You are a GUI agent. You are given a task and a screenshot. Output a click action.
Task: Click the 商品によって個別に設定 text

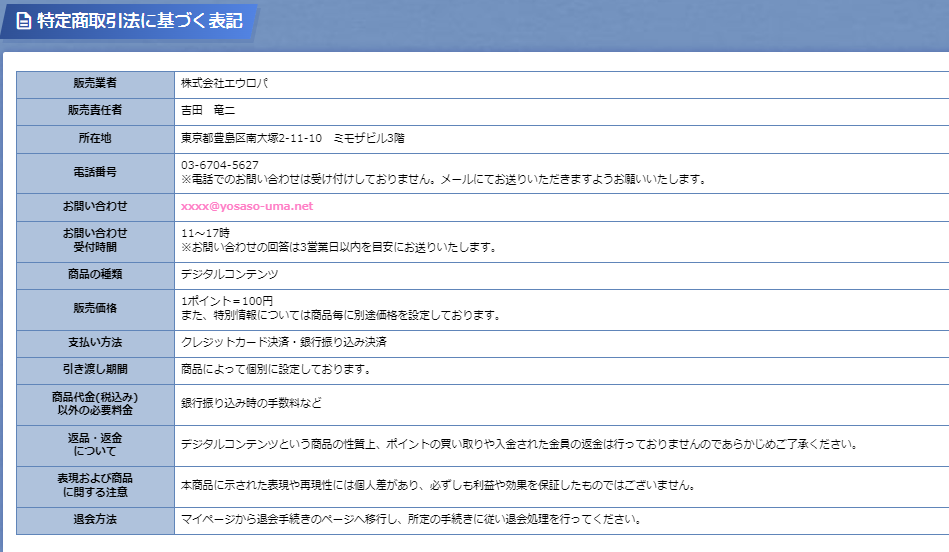[x=276, y=369]
